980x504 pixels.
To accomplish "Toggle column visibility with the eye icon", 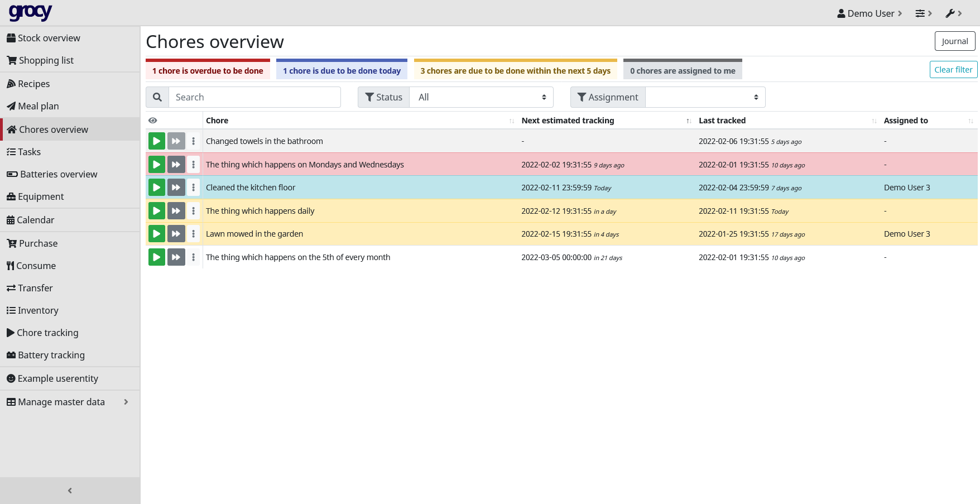I will (x=153, y=121).
